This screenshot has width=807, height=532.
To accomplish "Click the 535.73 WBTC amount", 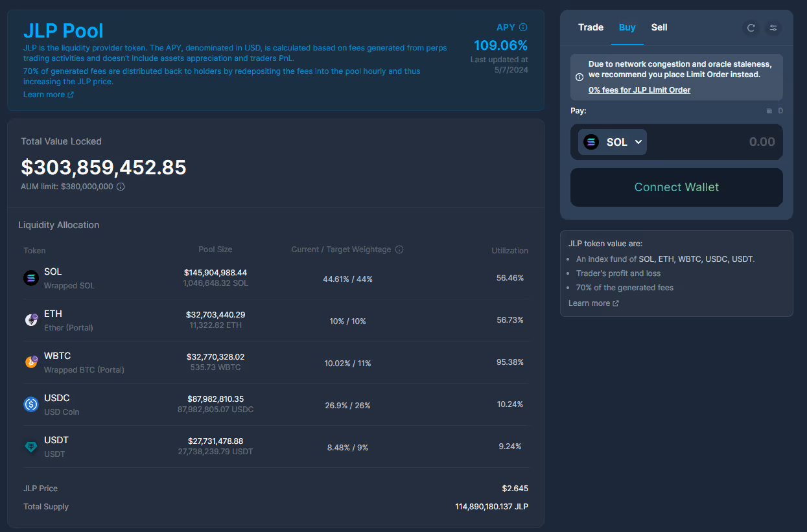I will [x=215, y=367].
